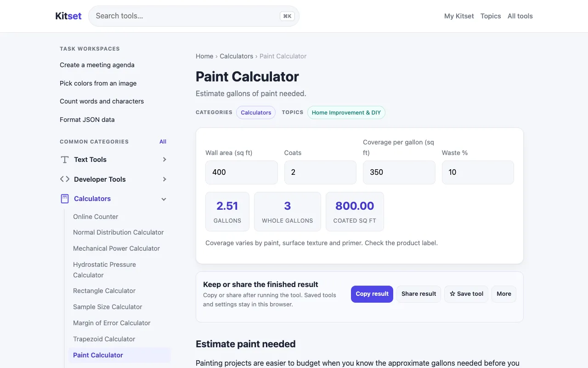Collapse the Calculators chevron
Image resolution: width=588 pixels, height=368 pixels.
tap(164, 199)
